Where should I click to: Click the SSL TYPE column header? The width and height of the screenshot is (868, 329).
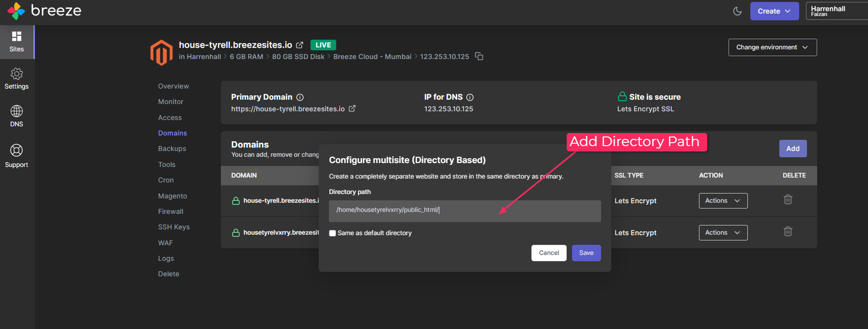coord(629,176)
